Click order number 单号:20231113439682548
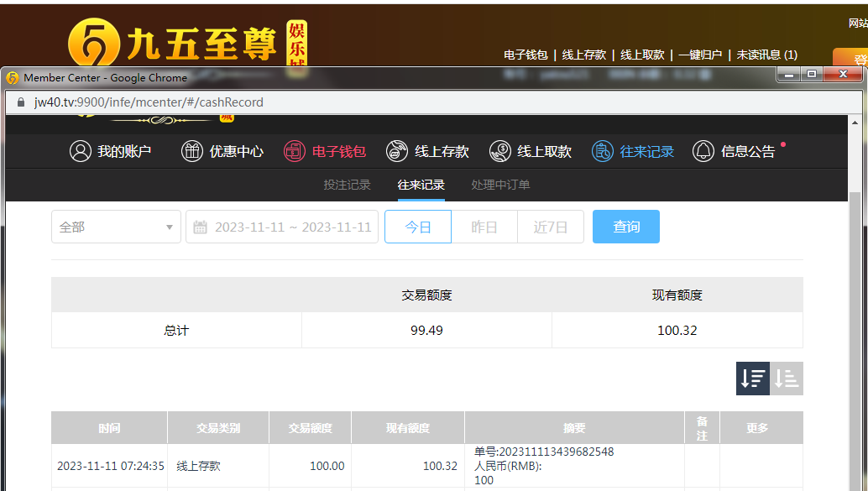 point(544,452)
